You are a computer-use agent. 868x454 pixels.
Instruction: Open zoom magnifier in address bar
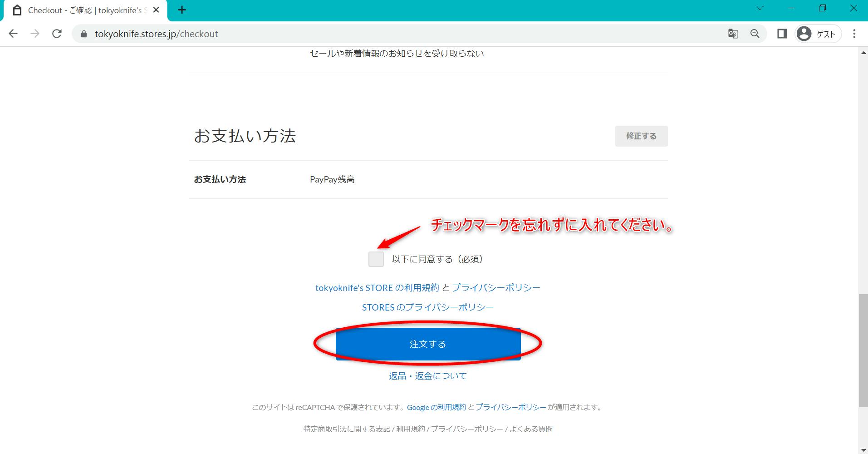coord(755,34)
